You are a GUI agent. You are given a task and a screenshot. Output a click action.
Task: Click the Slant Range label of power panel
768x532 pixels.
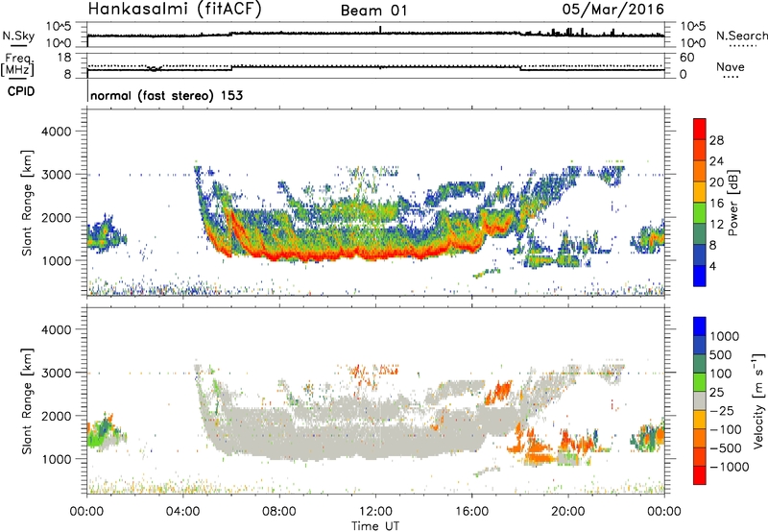coord(27,203)
